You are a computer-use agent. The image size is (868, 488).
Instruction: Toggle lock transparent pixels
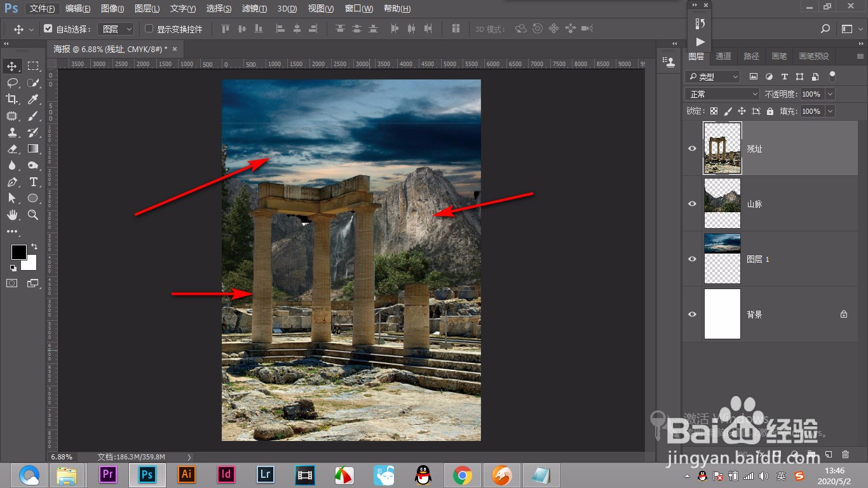click(714, 111)
